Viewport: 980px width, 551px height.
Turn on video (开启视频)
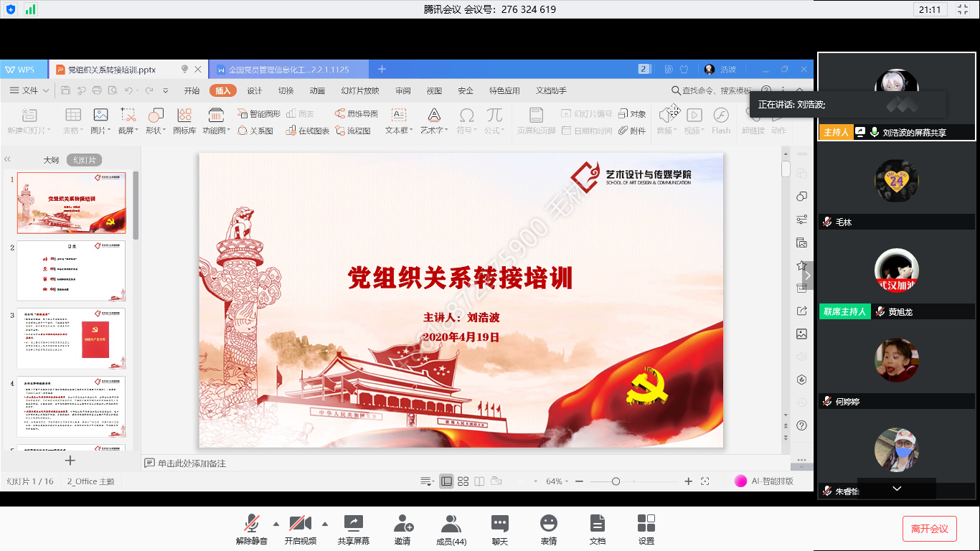(300, 524)
